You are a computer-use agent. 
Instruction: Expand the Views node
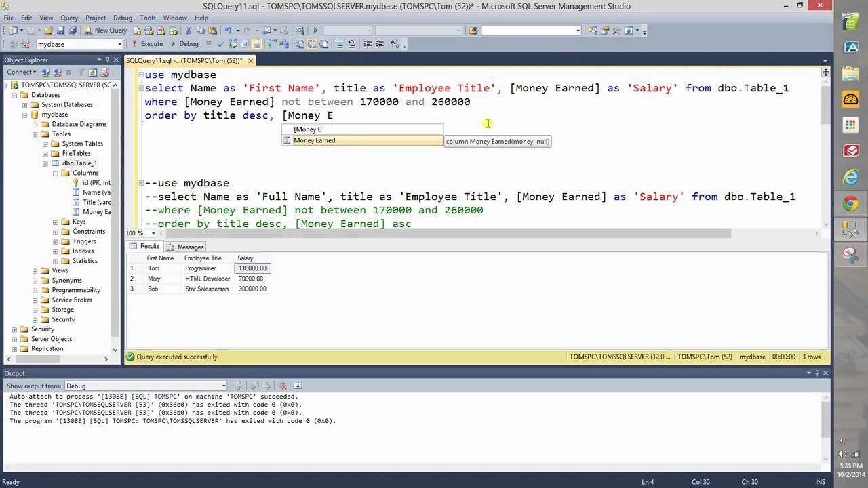pyautogui.click(x=36, y=270)
